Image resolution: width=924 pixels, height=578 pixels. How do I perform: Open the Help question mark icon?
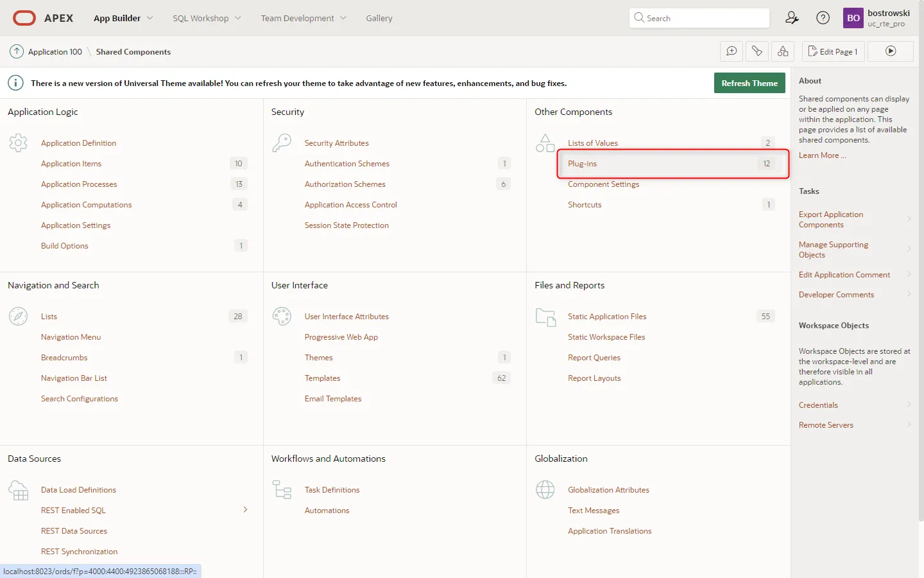[x=823, y=18]
